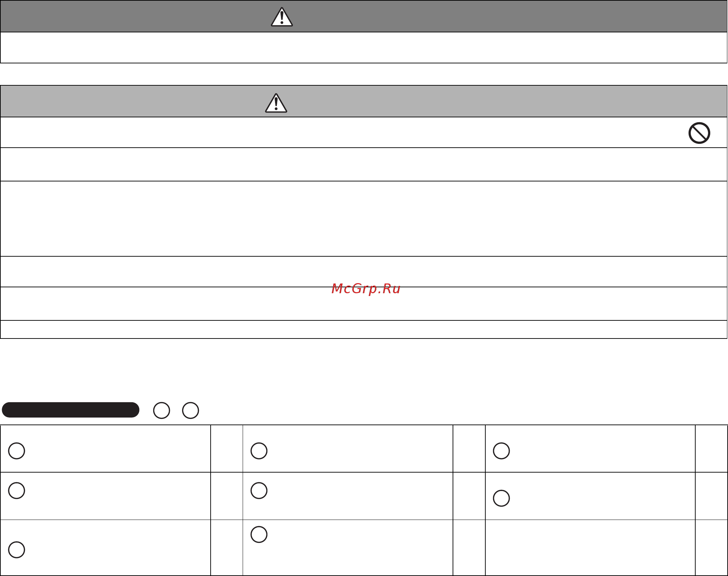
Task: Click the warning triangle in the light gray banner
Action: click(276, 103)
